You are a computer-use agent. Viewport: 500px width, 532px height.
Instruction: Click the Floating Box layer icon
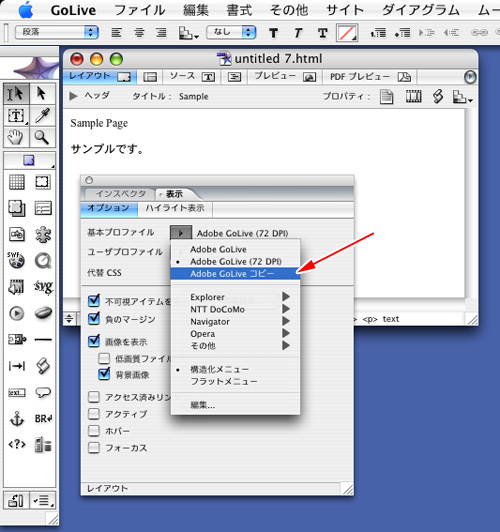(17, 208)
